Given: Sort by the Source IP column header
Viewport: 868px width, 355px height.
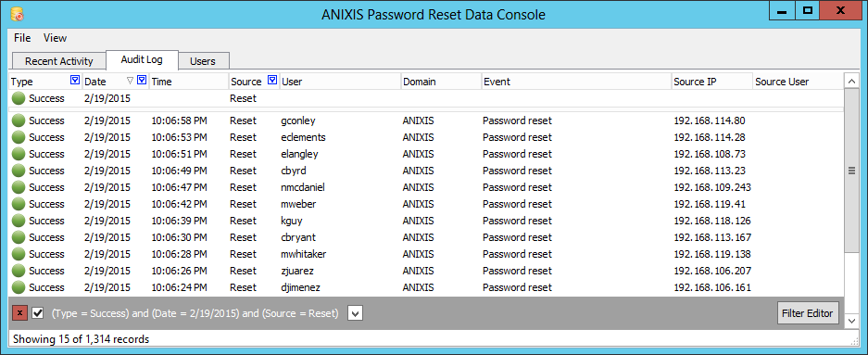Looking at the screenshot, I should click(711, 82).
